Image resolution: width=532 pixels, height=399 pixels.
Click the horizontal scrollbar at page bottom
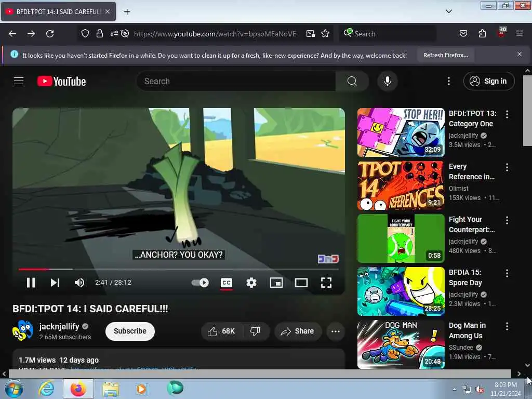click(260, 374)
